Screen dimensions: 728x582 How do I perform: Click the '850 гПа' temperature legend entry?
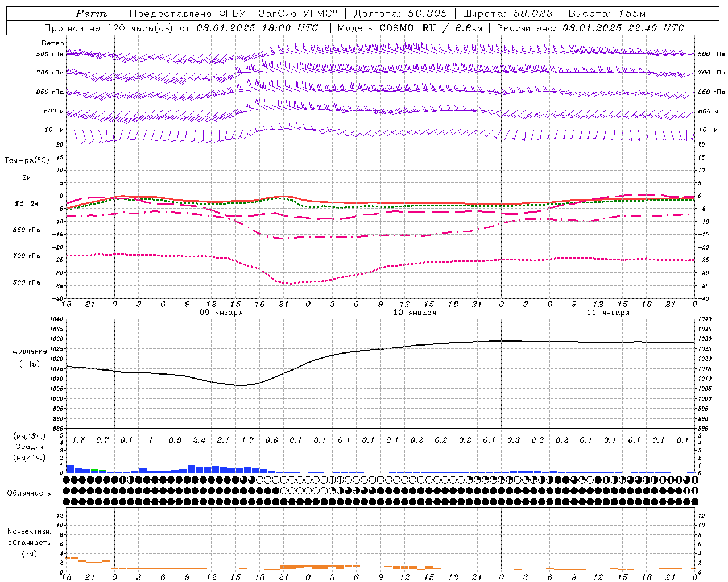(27, 230)
